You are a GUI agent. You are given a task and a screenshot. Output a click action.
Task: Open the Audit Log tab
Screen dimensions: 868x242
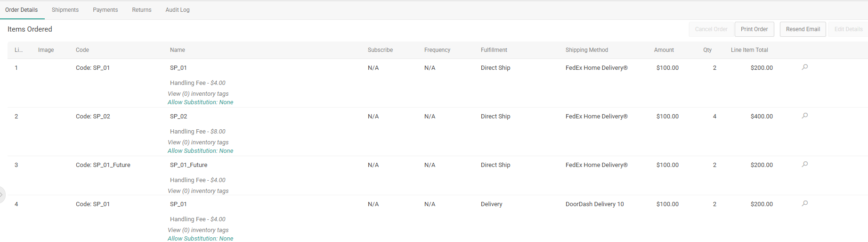point(178,10)
